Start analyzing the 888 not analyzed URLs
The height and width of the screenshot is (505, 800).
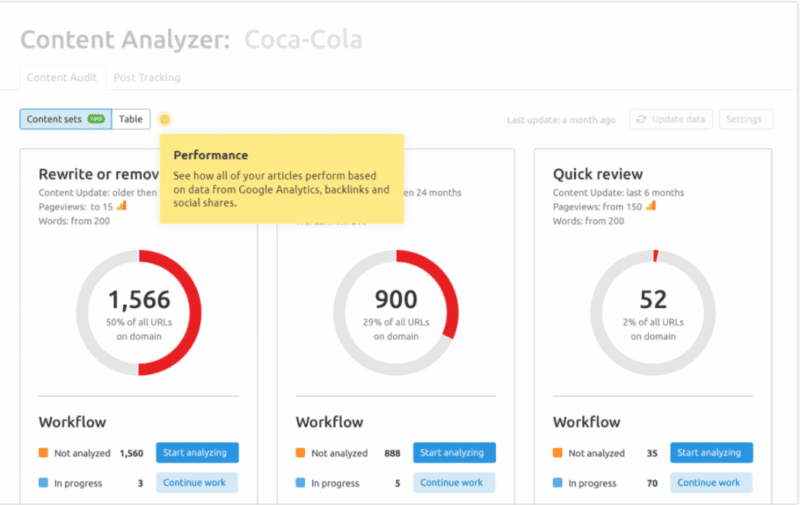click(x=454, y=453)
